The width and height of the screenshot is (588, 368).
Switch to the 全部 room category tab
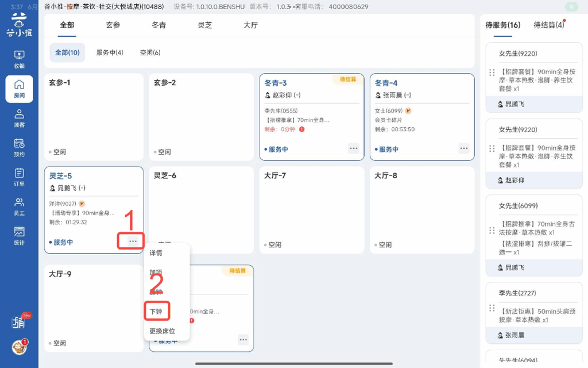tap(67, 25)
